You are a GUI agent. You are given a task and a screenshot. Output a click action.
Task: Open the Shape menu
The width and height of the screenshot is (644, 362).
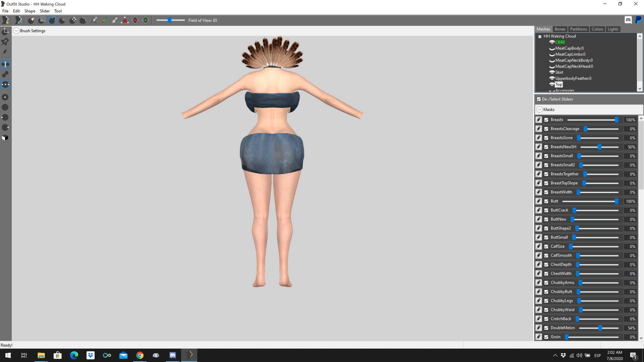30,11
